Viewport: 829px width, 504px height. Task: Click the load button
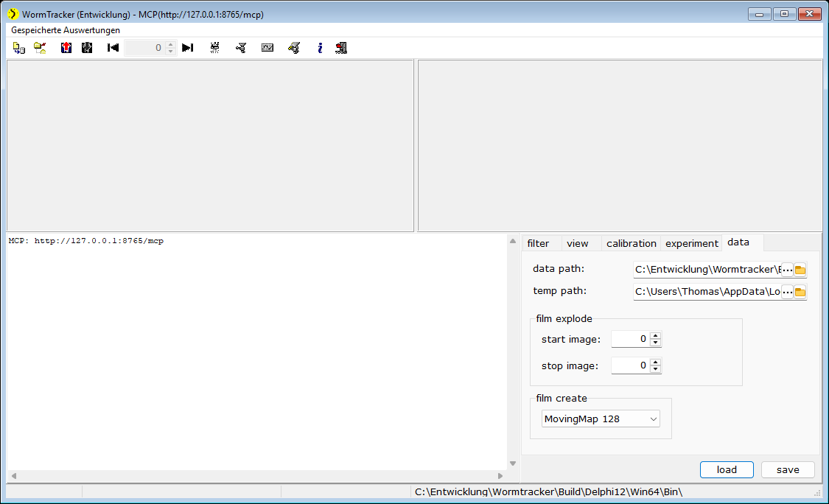(727, 469)
